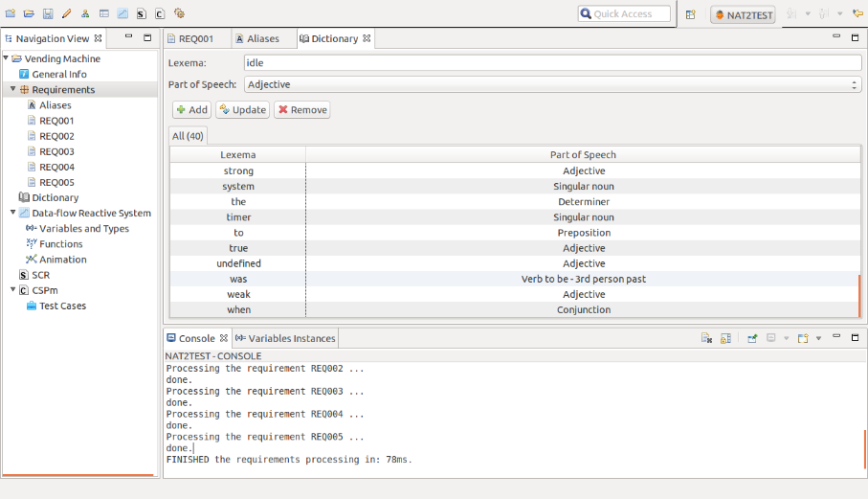Click the hierarchy tree toolbar icon

coord(85,13)
